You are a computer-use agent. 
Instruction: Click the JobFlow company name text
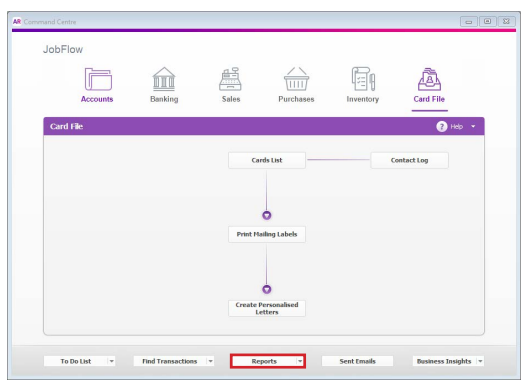pos(63,50)
